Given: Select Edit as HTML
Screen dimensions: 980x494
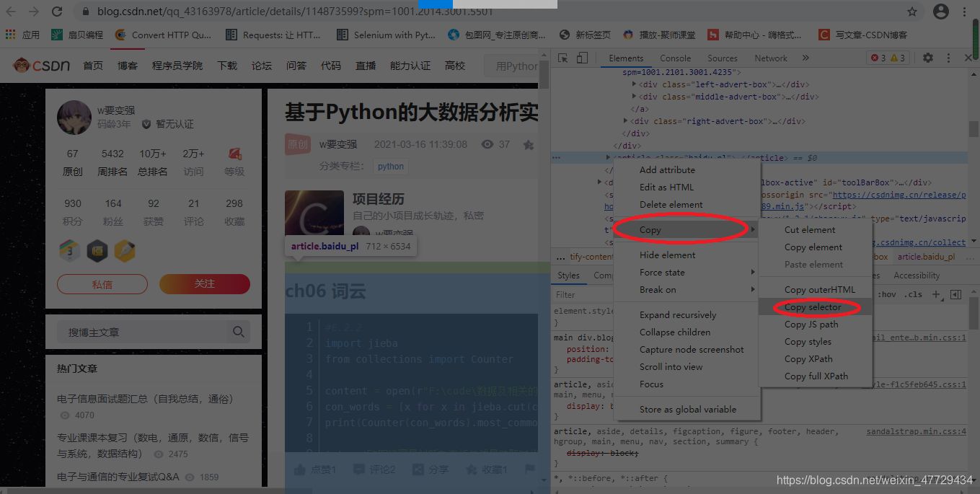Looking at the screenshot, I should tap(687, 188).
